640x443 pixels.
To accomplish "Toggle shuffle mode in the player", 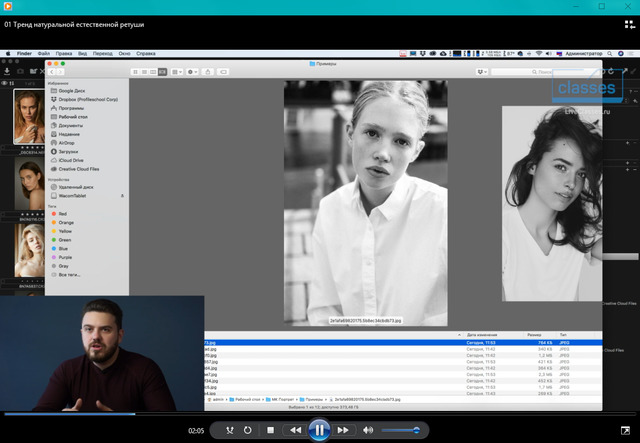I will click(228, 430).
